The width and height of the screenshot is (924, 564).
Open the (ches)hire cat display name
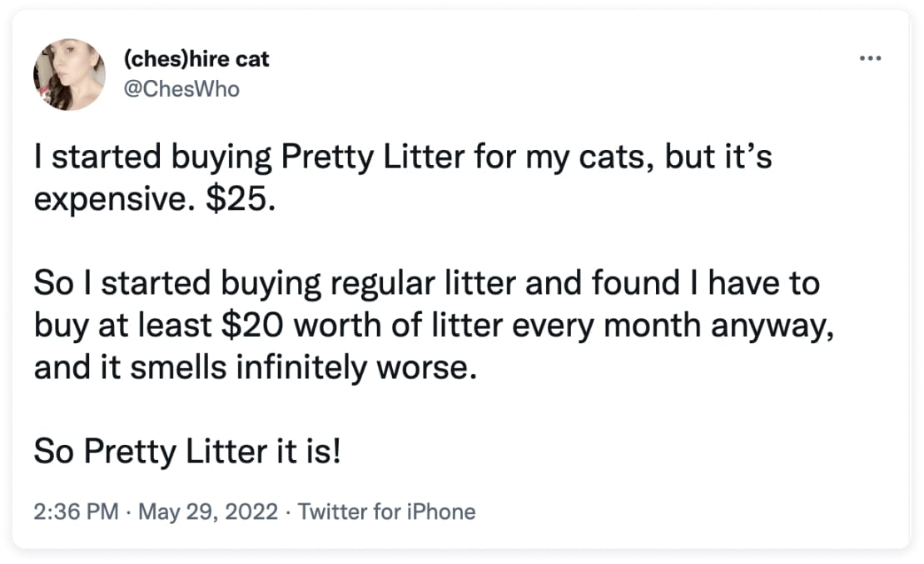196,58
